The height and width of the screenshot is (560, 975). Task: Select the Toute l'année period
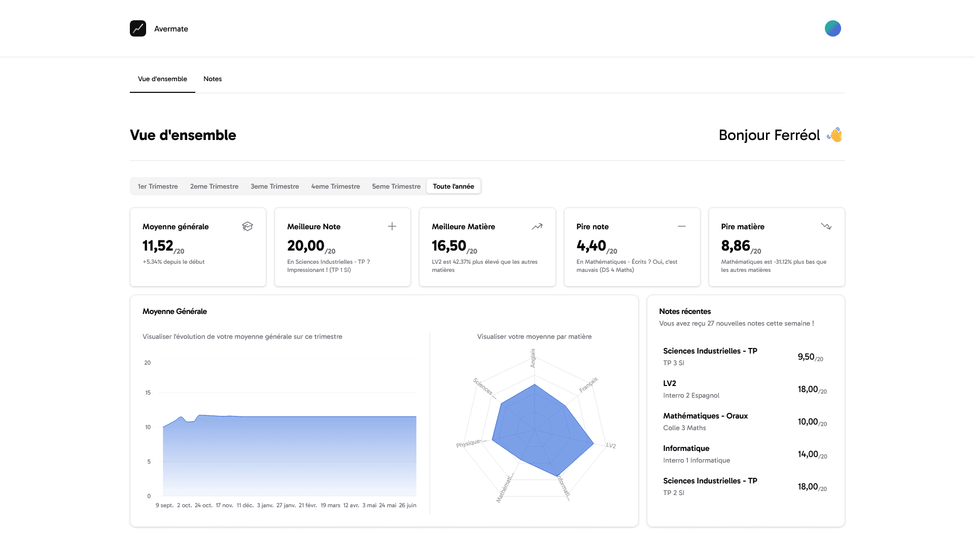(453, 186)
